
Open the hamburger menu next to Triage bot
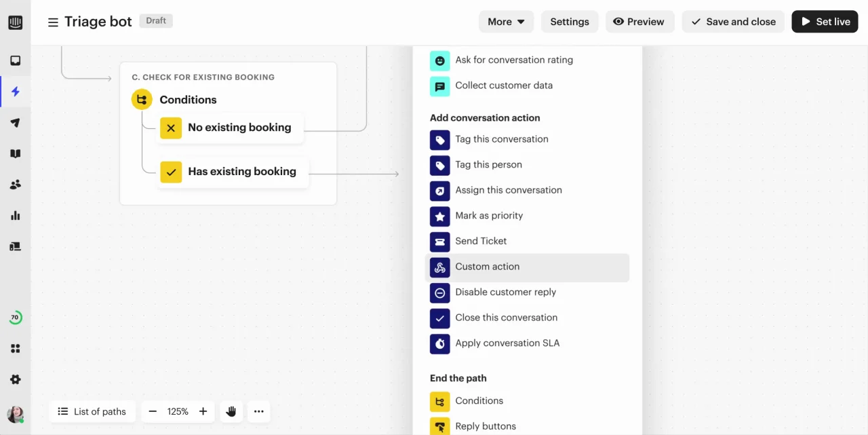pyautogui.click(x=53, y=21)
